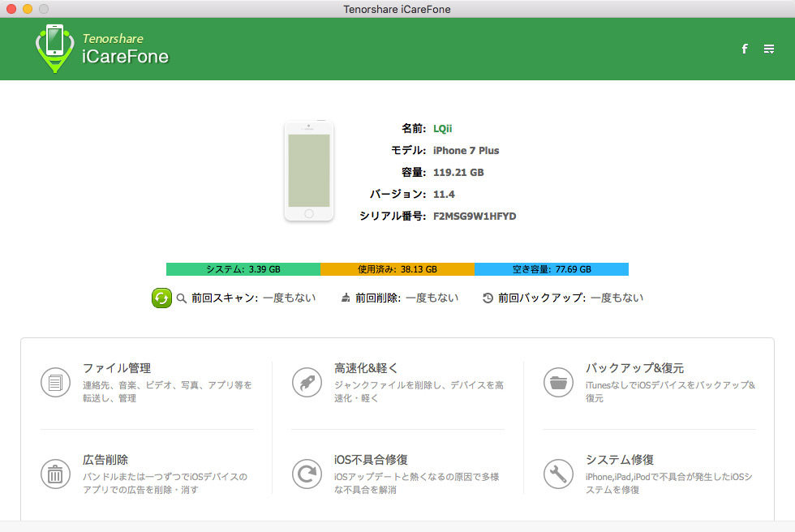Click the description バンドルまたは一つずつで

165,483
